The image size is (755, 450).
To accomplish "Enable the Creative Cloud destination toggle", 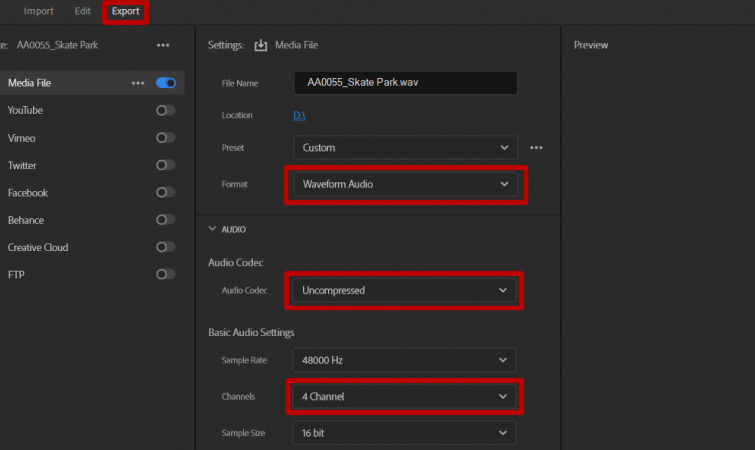I will 165,247.
